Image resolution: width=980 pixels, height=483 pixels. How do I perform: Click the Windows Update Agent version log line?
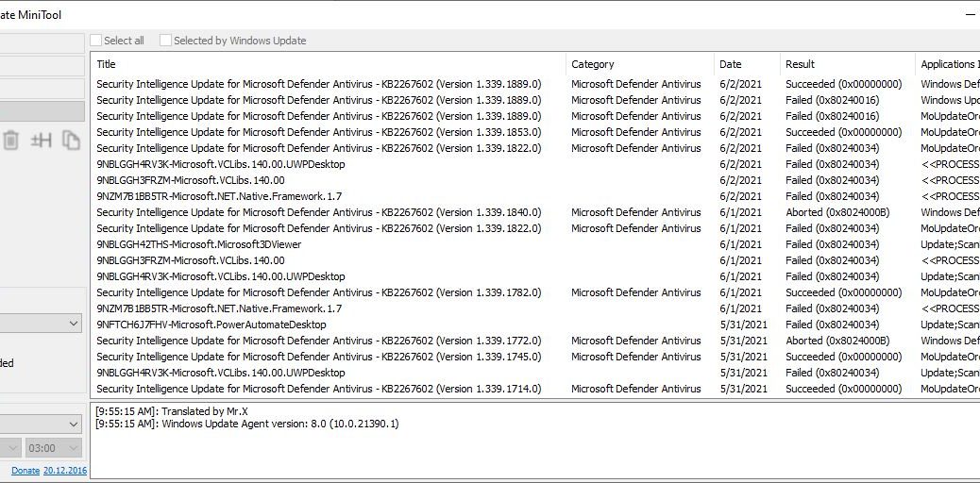coord(246,424)
